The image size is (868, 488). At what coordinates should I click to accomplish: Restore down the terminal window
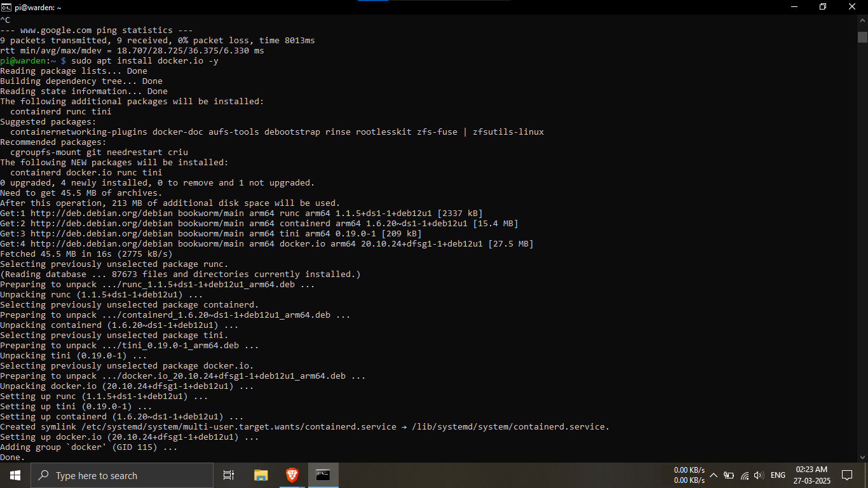point(823,7)
